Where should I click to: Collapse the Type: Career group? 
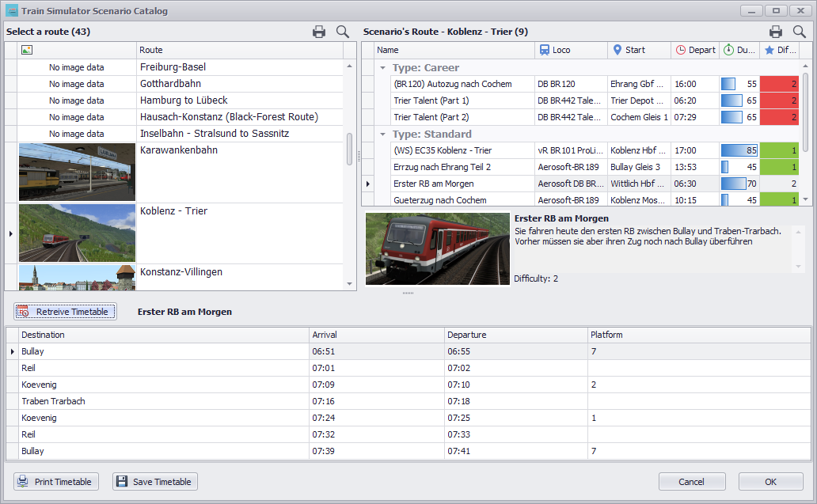pyautogui.click(x=383, y=68)
